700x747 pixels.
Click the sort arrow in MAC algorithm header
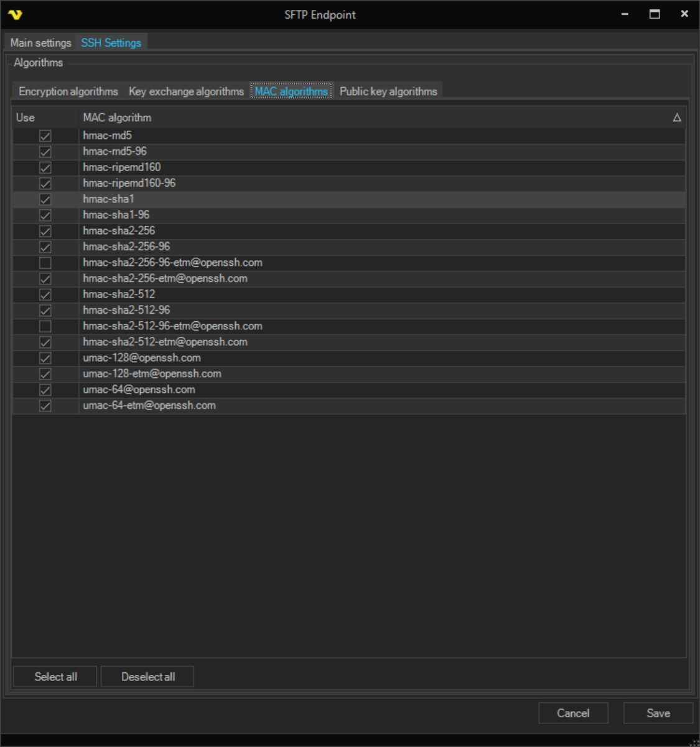coord(676,118)
